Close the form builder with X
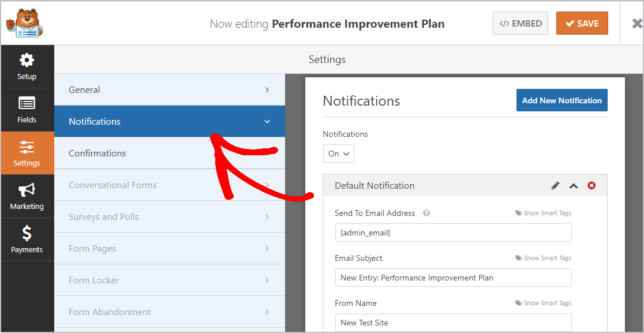The height and width of the screenshot is (333, 644). click(637, 24)
